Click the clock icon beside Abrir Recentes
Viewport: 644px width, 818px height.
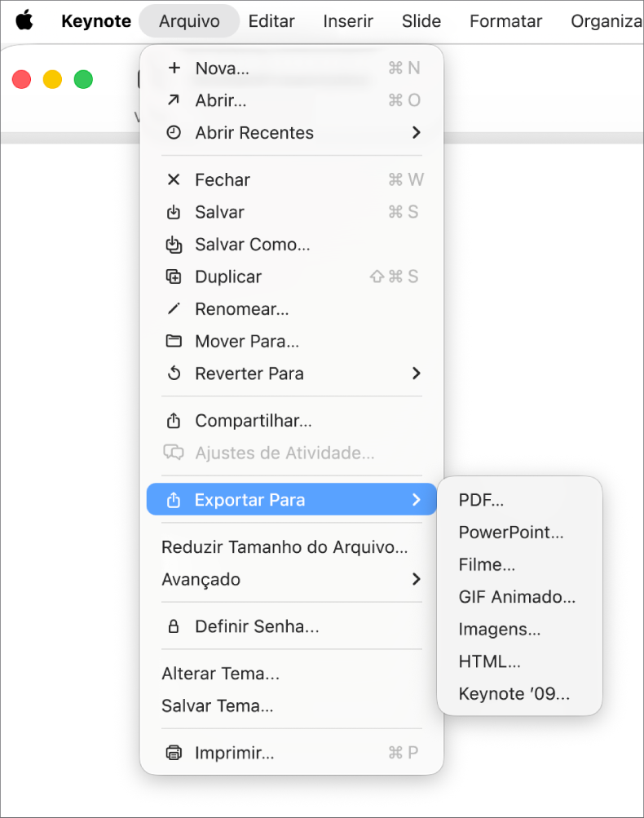click(174, 132)
